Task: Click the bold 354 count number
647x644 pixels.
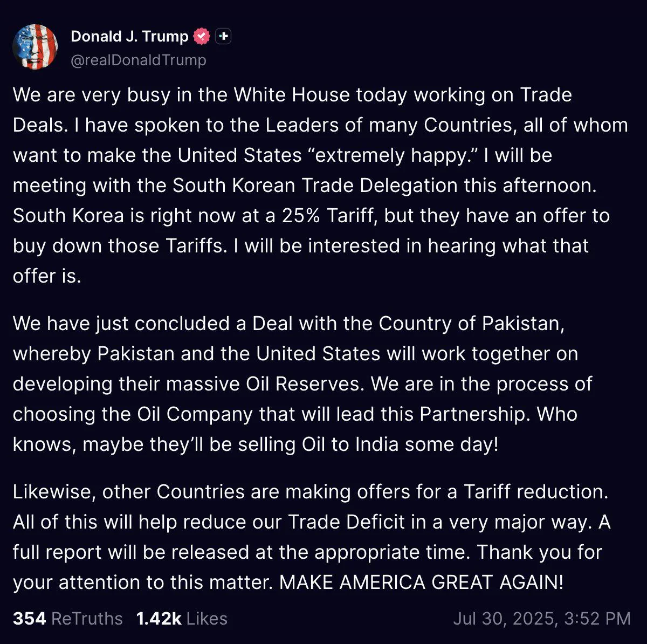Action: click(x=29, y=618)
